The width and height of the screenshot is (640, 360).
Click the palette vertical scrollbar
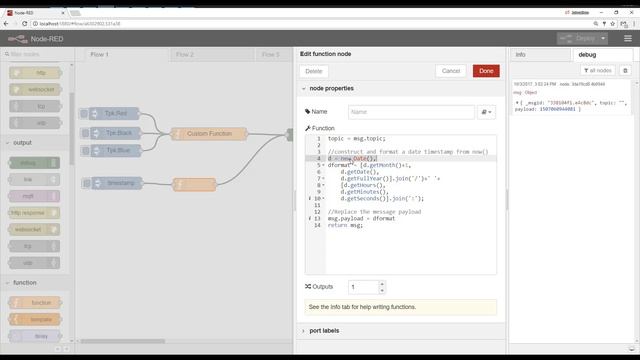72,129
